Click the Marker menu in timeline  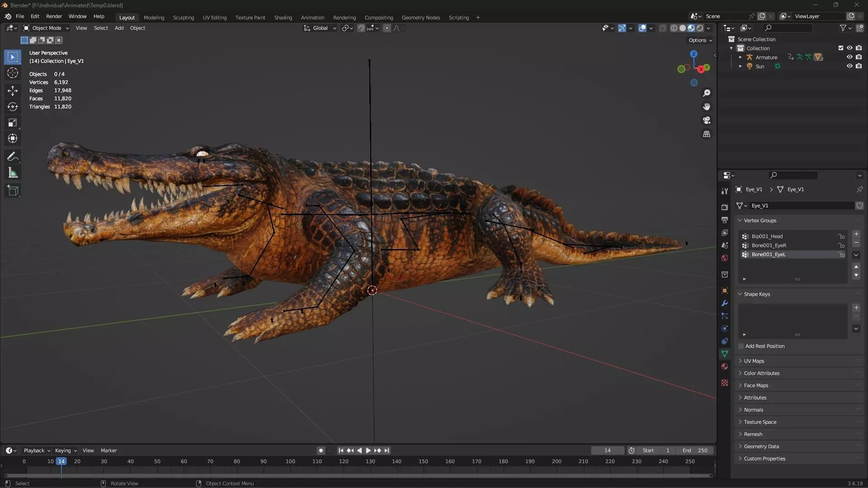tap(108, 450)
